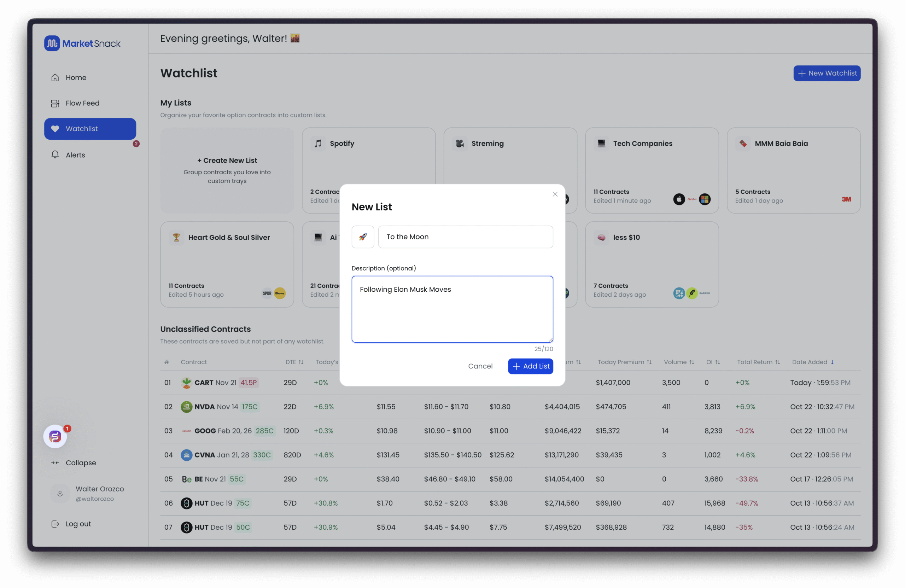Open the Tech Companies list card
Image resolution: width=905 pixels, height=588 pixels.
(652, 170)
